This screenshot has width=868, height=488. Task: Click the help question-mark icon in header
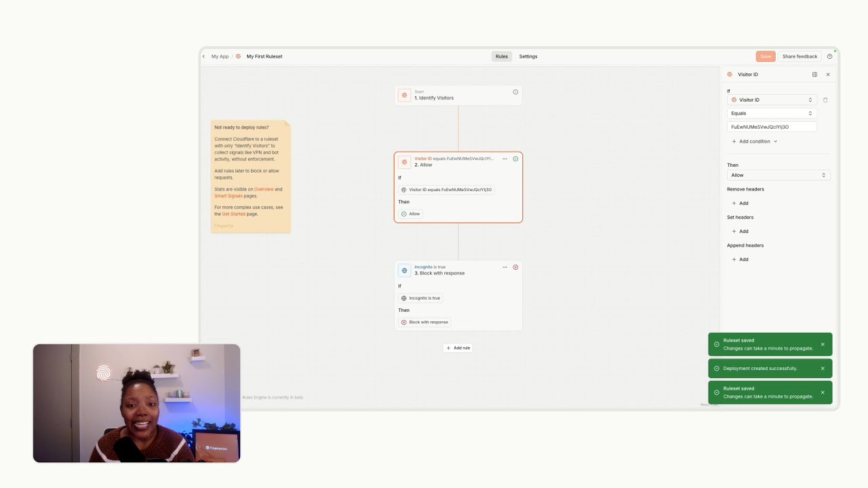[829, 56]
